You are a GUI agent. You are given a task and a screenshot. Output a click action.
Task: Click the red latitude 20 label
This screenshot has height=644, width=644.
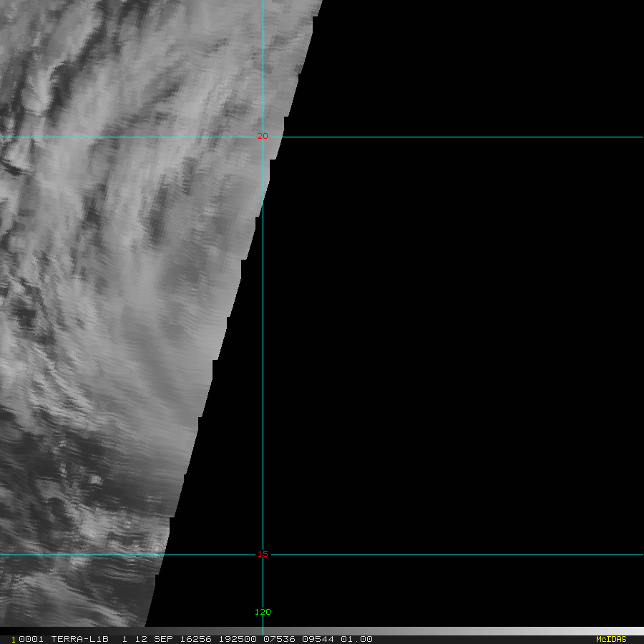click(263, 135)
